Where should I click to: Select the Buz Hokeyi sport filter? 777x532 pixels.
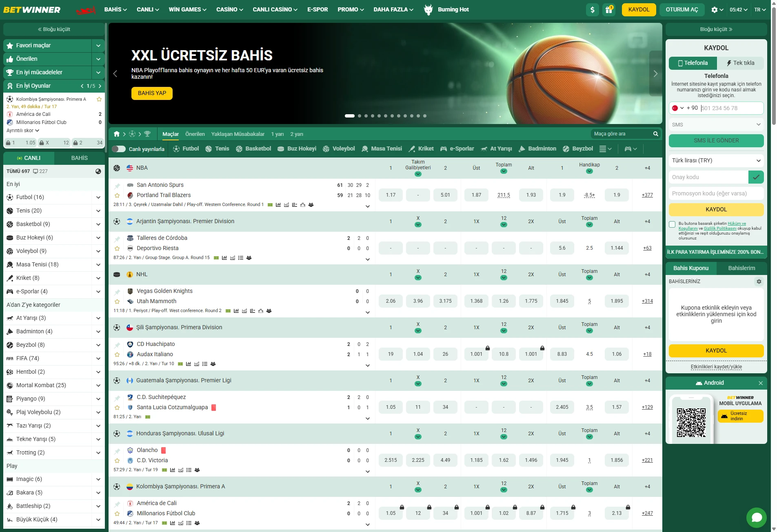pyautogui.click(x=297, y=149)
